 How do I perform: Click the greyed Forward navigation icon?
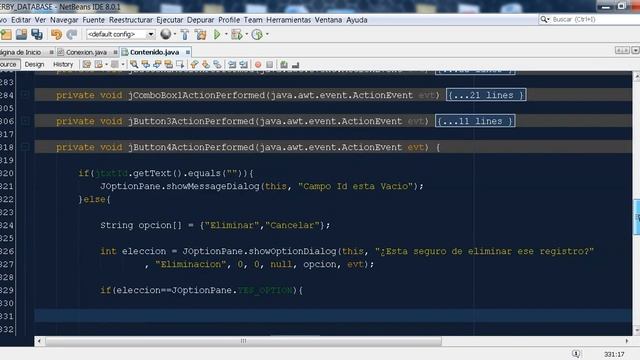pos(115,64)
